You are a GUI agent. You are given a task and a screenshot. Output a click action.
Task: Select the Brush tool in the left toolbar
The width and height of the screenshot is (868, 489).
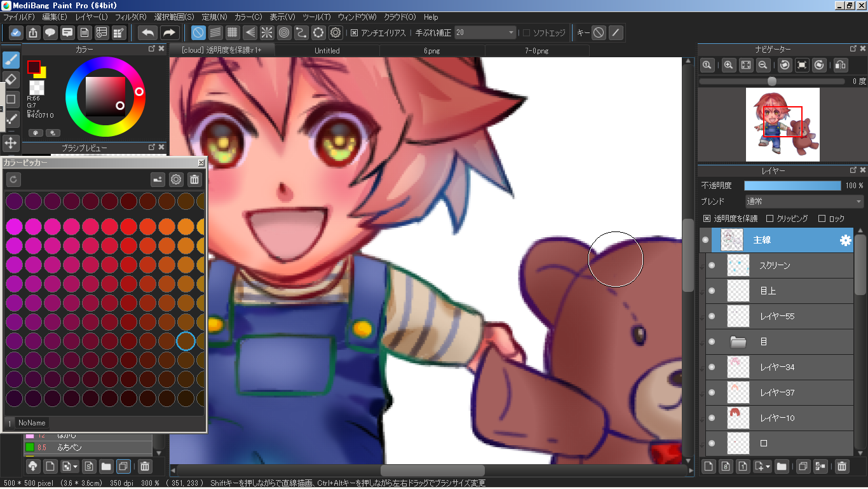click(x=11, y=60)
